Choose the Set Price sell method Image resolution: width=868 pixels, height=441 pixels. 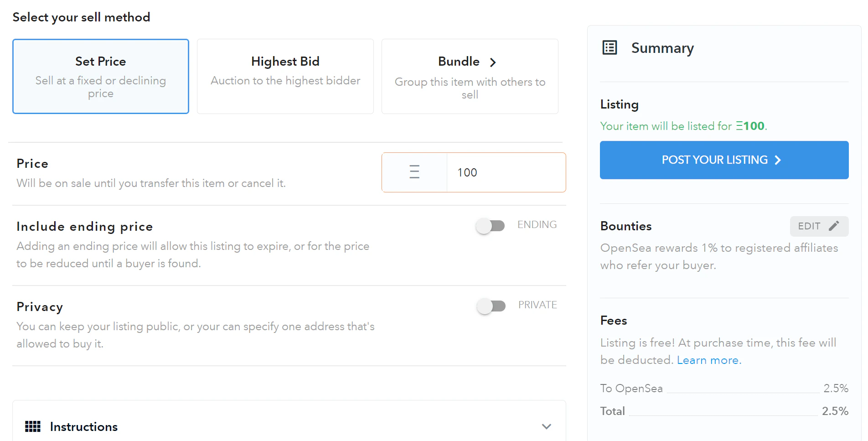[101, 76]
